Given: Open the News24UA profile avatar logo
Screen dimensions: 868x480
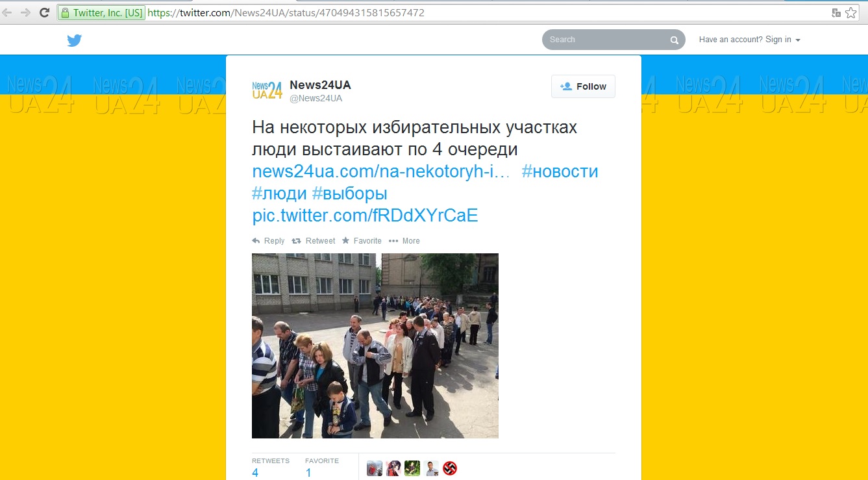Looking at the screenshot, I should [267, 90].
